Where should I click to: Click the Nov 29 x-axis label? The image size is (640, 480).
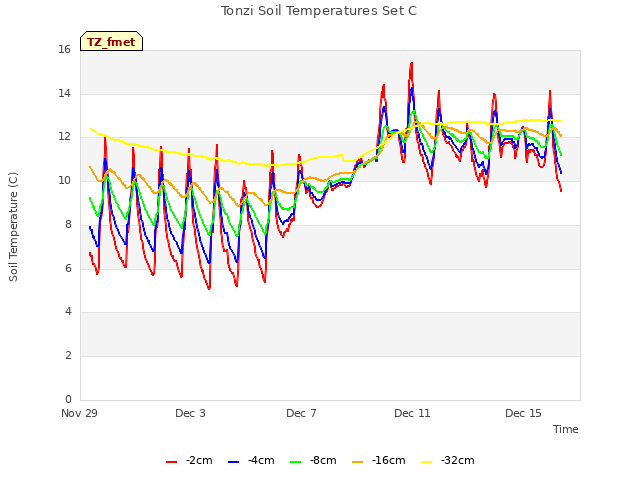point(79,413)
